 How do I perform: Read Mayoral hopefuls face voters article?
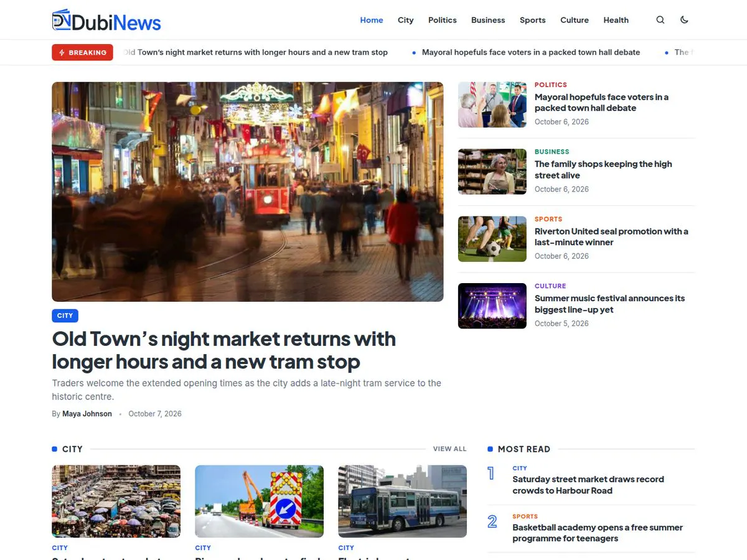pyautogui.click(x=601, y=102)
